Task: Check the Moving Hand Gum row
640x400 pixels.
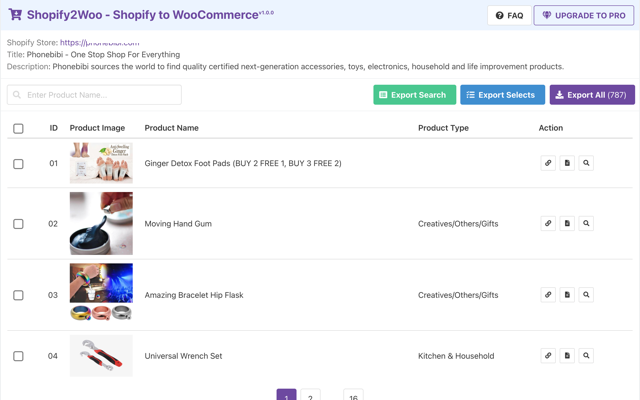Action: (18, 224)
